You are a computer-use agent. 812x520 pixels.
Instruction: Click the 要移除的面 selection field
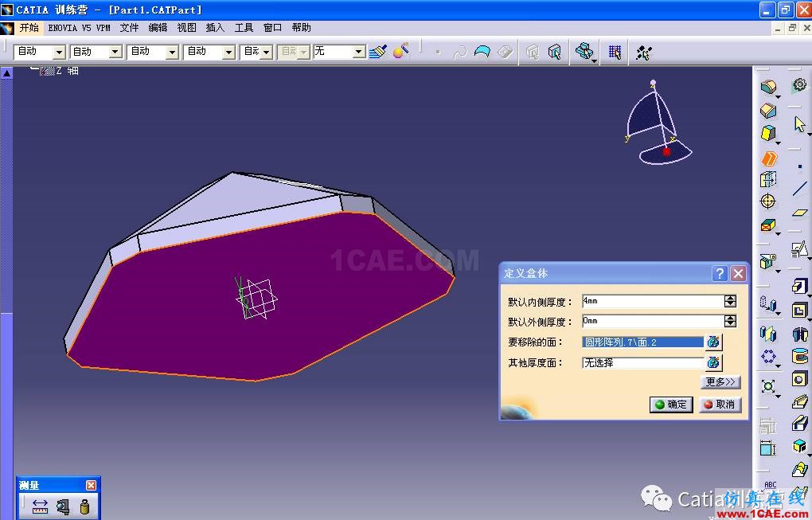(x=642, y=342)
